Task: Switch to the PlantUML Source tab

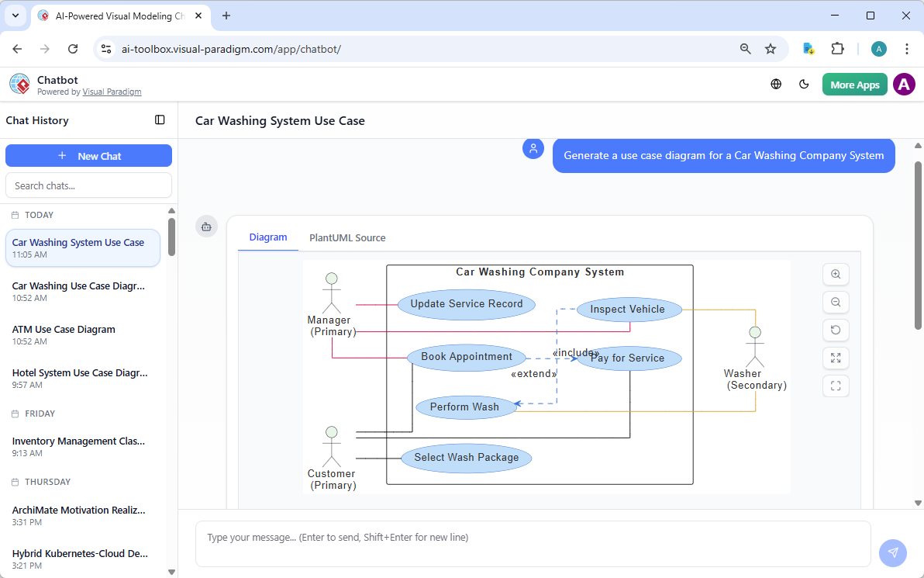Action: point(347,237)
